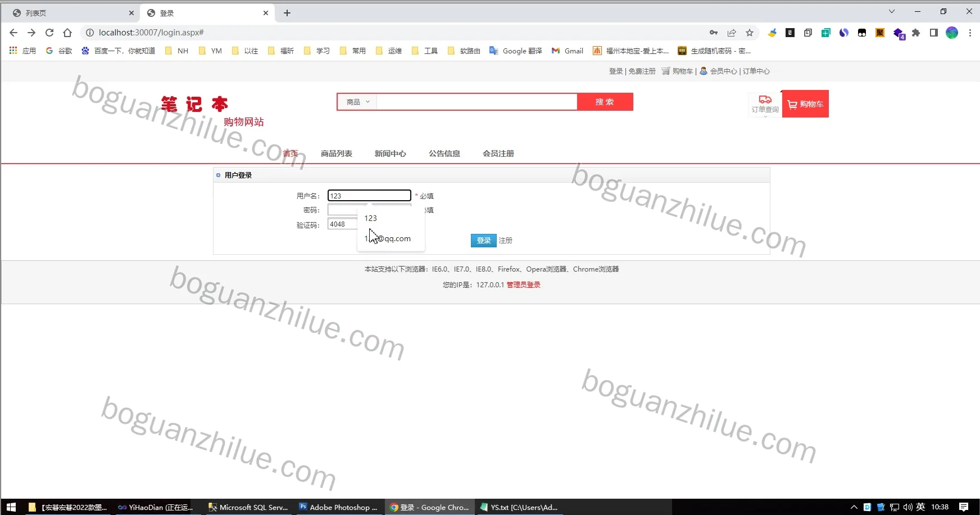The image size is (980, 515).
Task: Open the 商品列表 navigation menu item
Action: click(337, 153)
